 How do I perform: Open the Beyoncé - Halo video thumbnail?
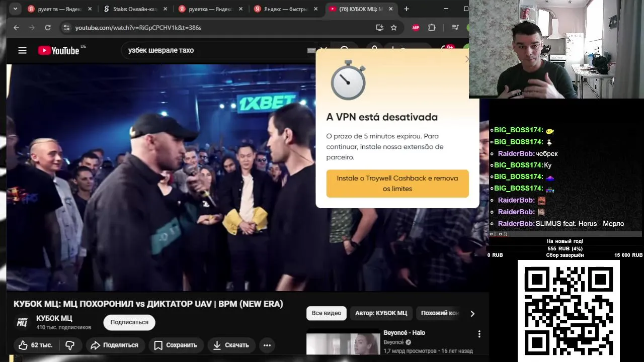343,342
